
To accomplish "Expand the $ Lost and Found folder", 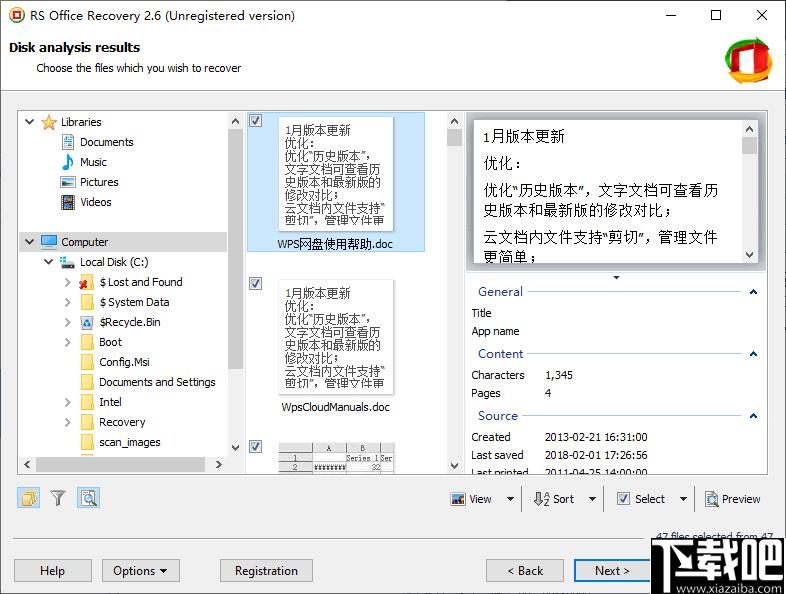I will 68,282.
